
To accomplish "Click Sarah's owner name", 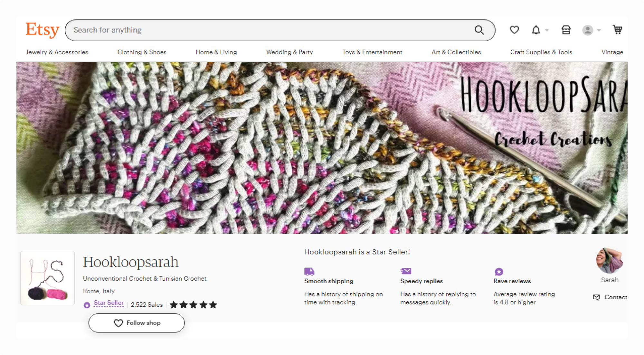I will coord(610,280).
